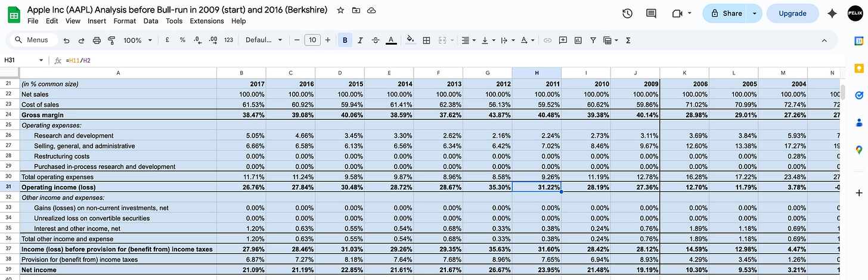Viewport: 868px width, 280px height.
Task: Open the Format menu
Action: pos(125,21)
